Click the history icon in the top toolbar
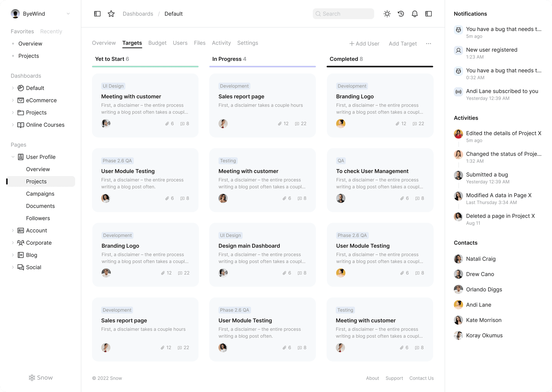Image resolution: width=552 pixels, height=392 pixels. pyautogui.click(x=401, y=13)
